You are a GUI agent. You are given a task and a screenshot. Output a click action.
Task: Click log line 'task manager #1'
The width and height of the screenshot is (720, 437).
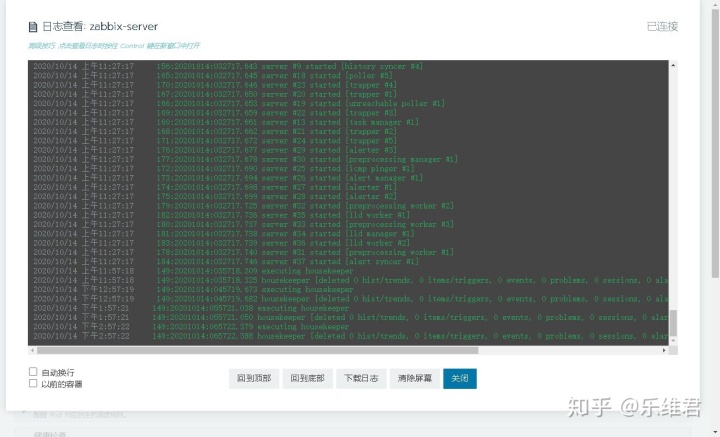[x=225, y=122]
